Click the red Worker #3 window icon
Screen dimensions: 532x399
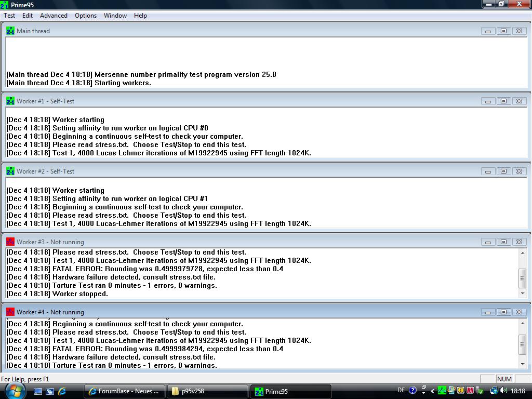[10, 242]
